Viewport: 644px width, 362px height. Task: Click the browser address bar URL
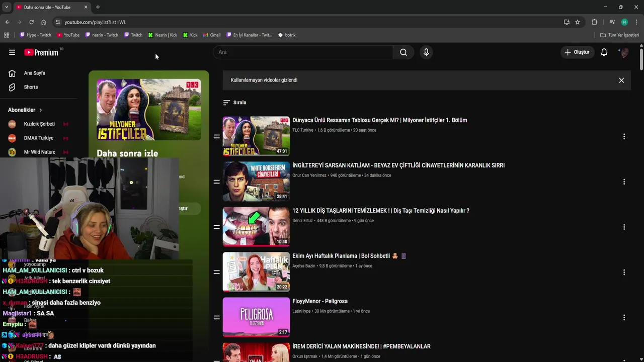coord(95,22)
